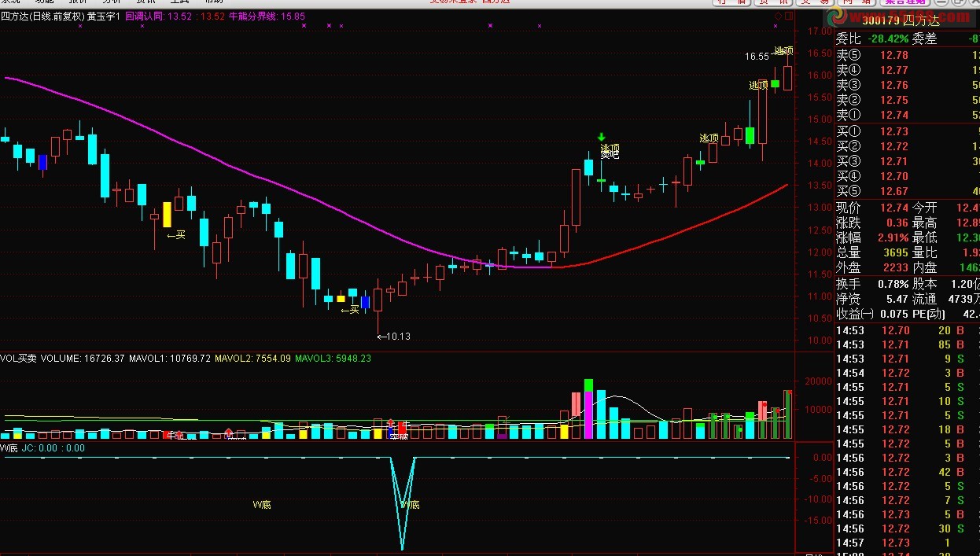The image size is (980, 556).
Task: Click the VOLUME: 16726.37 readout
Action: [x=83, y=359]
